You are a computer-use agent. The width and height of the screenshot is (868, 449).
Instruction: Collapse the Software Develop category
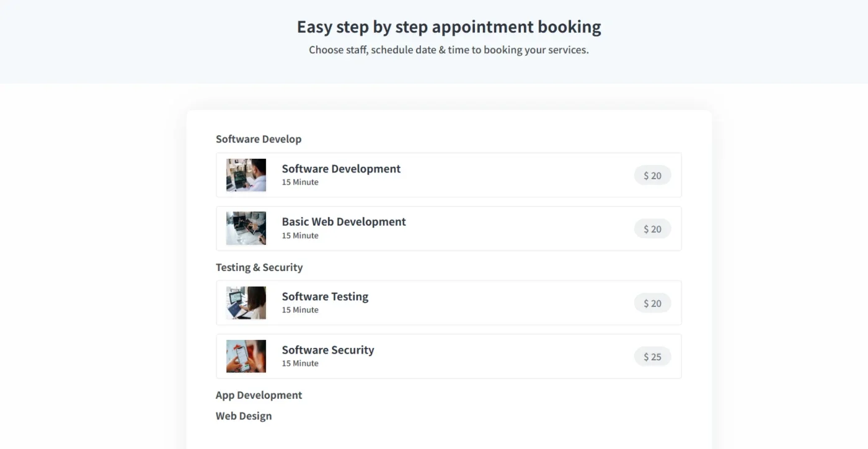259,139
